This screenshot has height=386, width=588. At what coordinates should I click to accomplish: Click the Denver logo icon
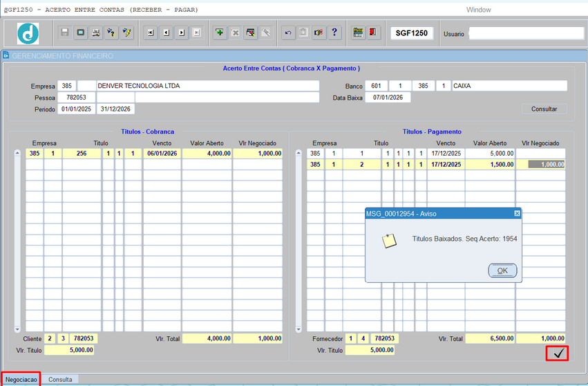28,33
